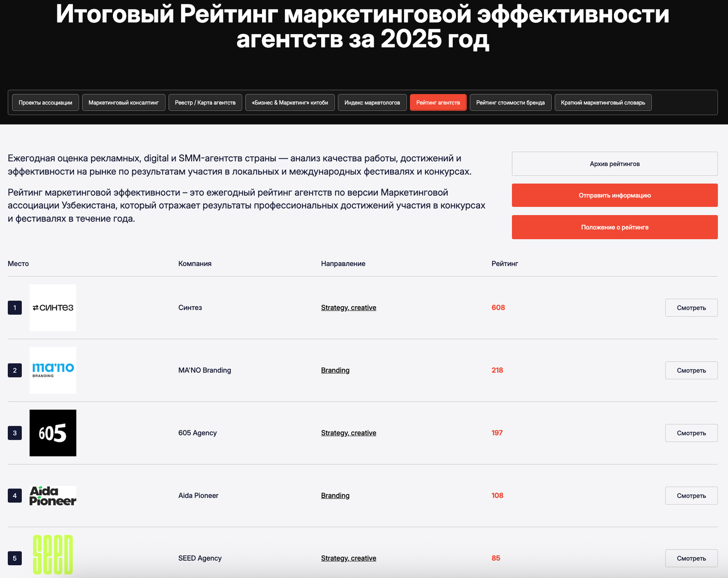Viewport: 728px width, 578px height.
Task: Click Смотреть button for 605 Agency
Action: [x=691, y=433]
